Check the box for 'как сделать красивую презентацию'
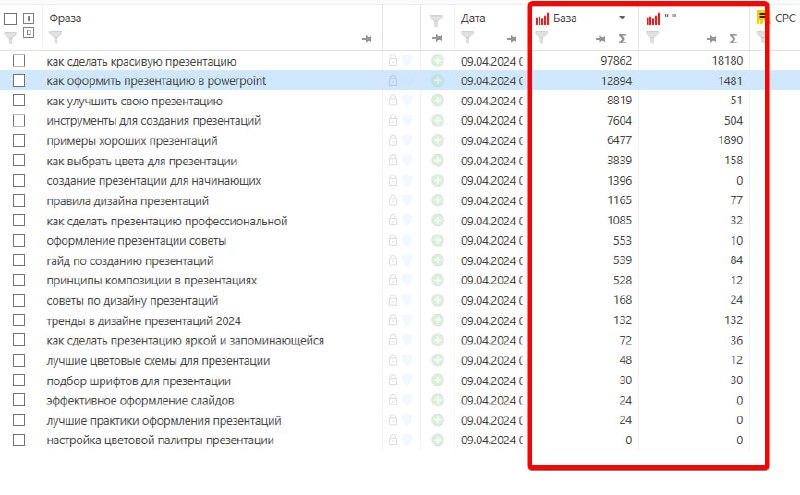This screenshot has width=800, height=495. click(19, 61)
